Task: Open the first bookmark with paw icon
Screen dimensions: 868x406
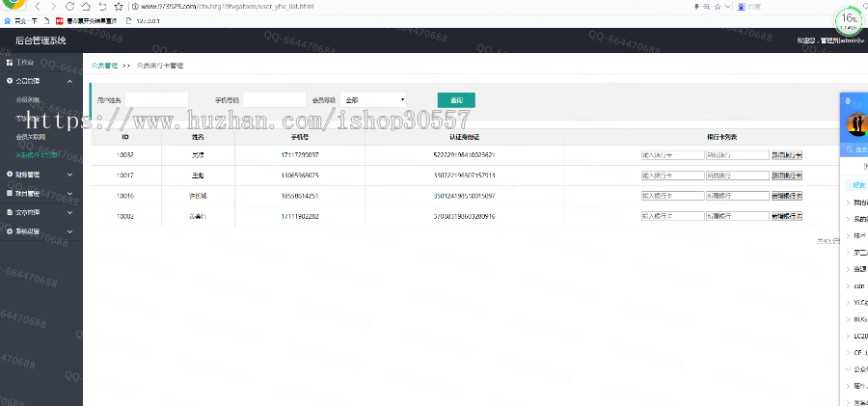Action: pos(21,21)
